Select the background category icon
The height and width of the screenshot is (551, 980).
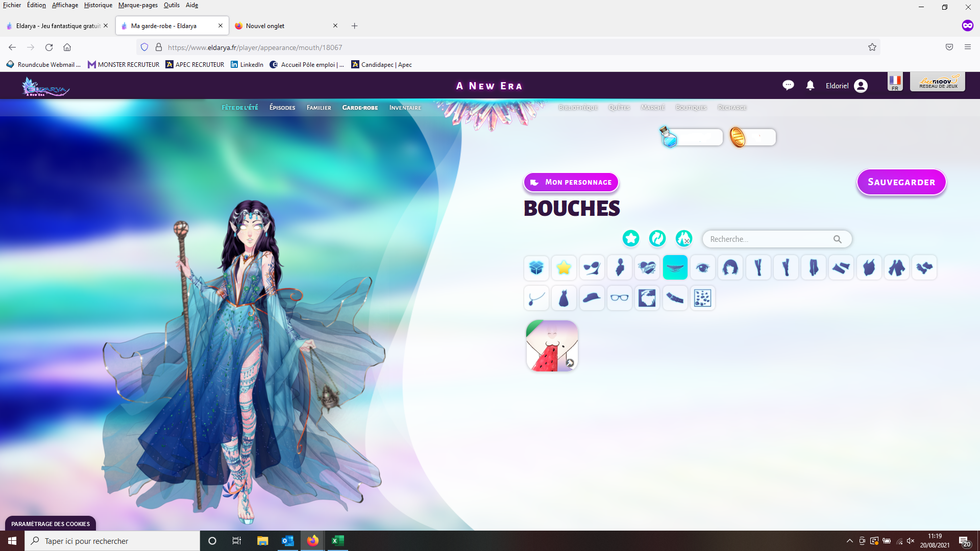(647, 298)
